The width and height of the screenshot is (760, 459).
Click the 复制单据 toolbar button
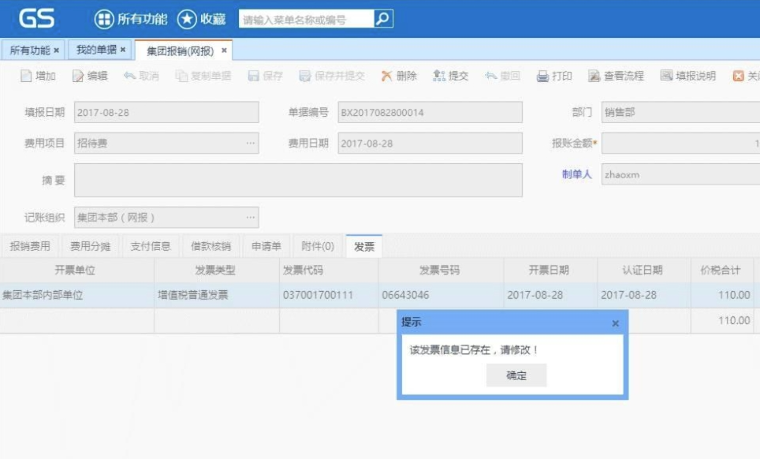tap(203, 76)
